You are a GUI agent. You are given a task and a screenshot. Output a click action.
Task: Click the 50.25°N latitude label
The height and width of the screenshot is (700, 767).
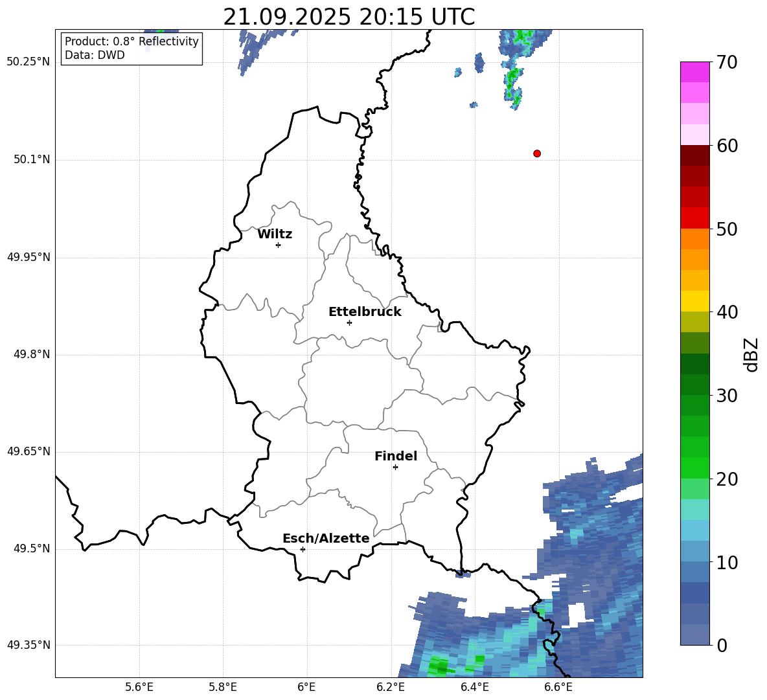[x=29, y=62]
